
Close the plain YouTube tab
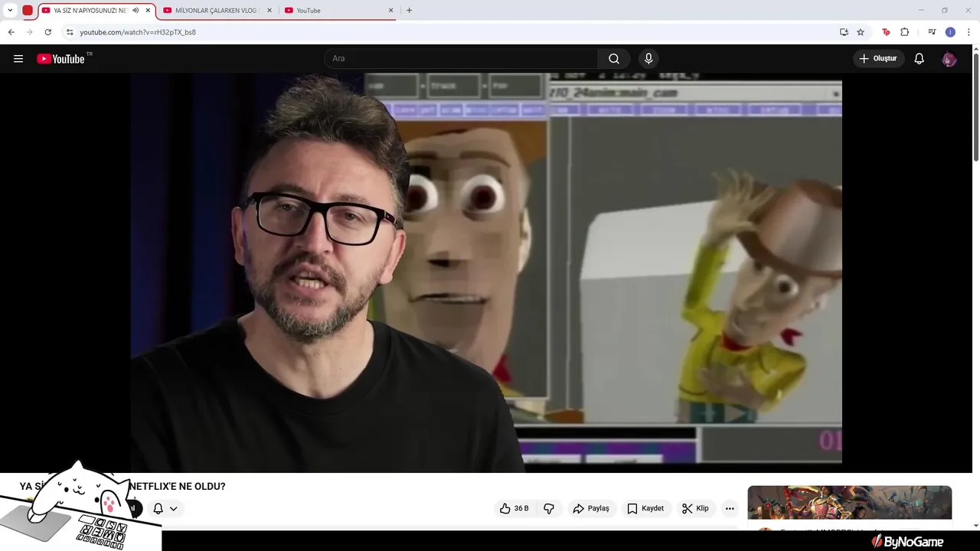tap(390, 11)
